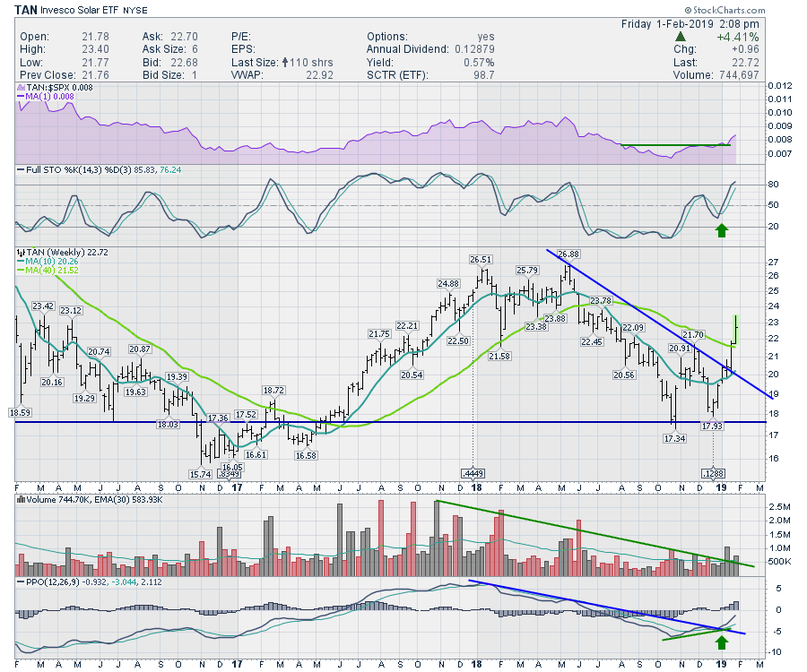Click the .8349 dividend marker
Screen dimensions: 807x672
[230, 474]
